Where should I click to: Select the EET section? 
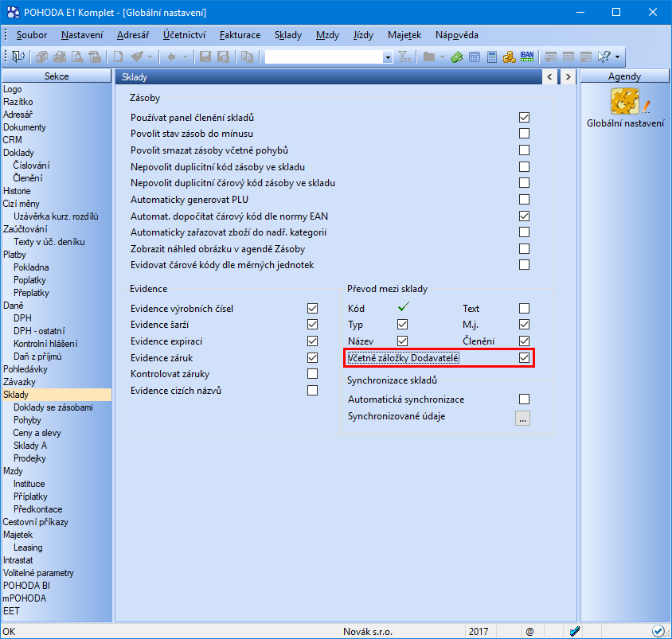tap(11, 611)
